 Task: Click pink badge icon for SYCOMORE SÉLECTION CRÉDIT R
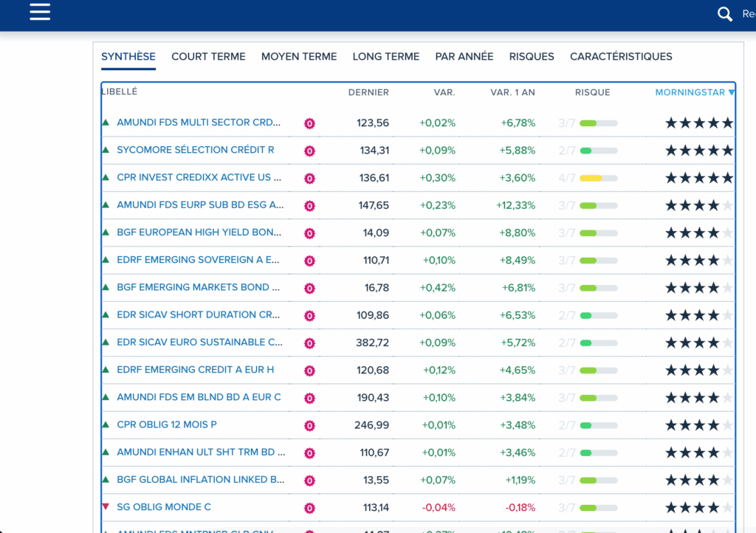[x=309, y=151]
